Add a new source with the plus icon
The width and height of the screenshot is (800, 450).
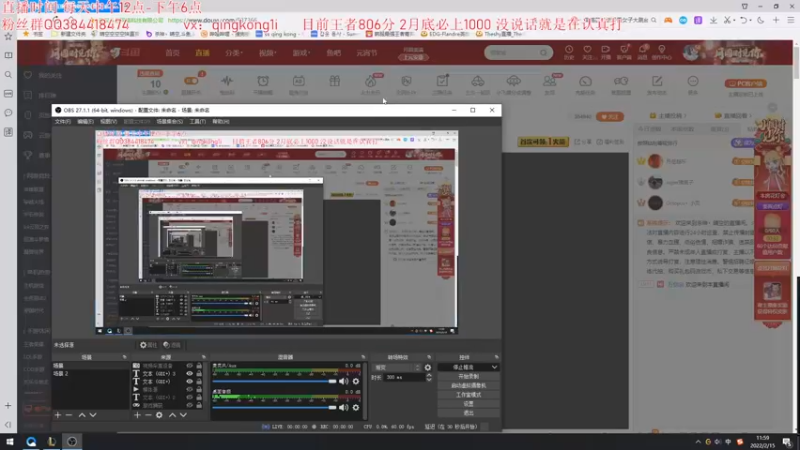pos(137,415)
